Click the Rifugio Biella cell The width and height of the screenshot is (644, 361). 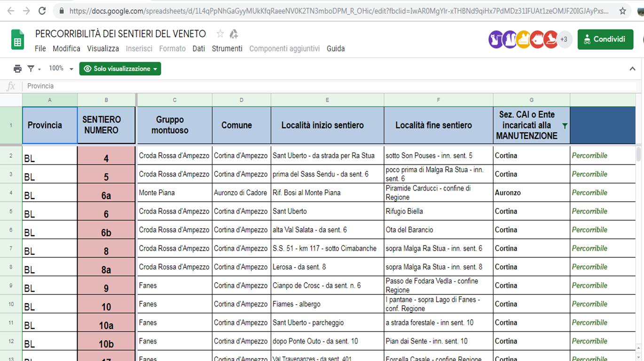[x=438, y=211]
